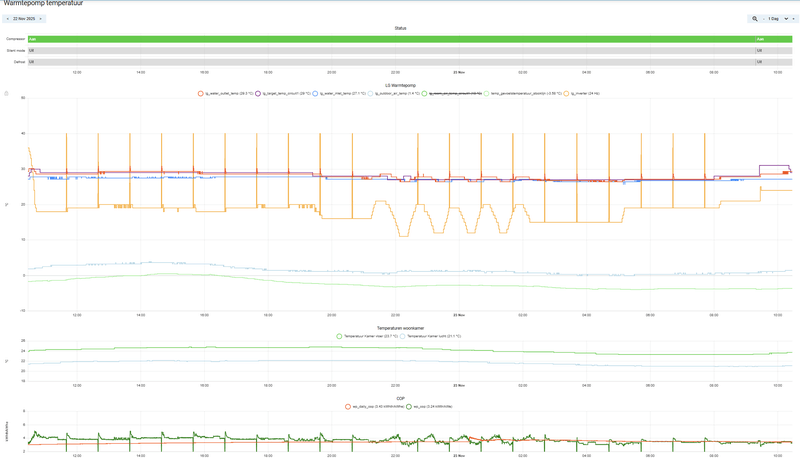The width and height of the screenshot is (800, 459).
Task: Open the 22 Nov 2025 date picker
Action: coord(24,19)
